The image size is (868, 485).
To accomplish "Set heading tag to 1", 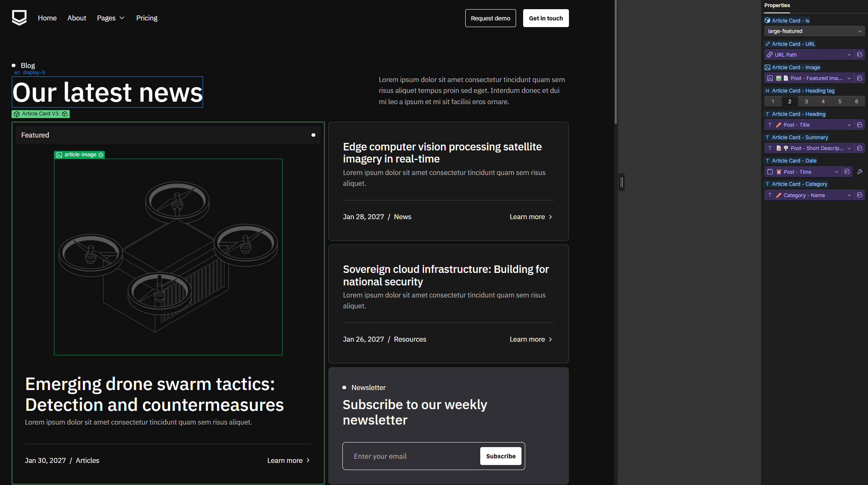I will [x=773, y=101].
